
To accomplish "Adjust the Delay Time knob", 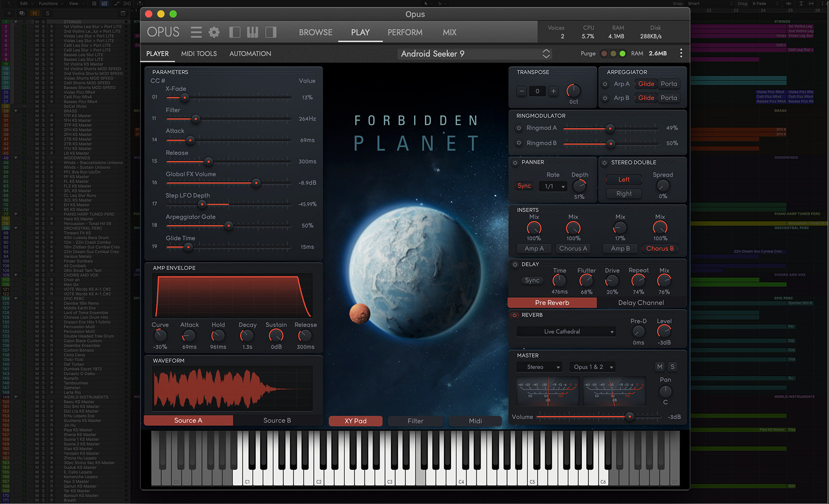I will click(559, 281).
